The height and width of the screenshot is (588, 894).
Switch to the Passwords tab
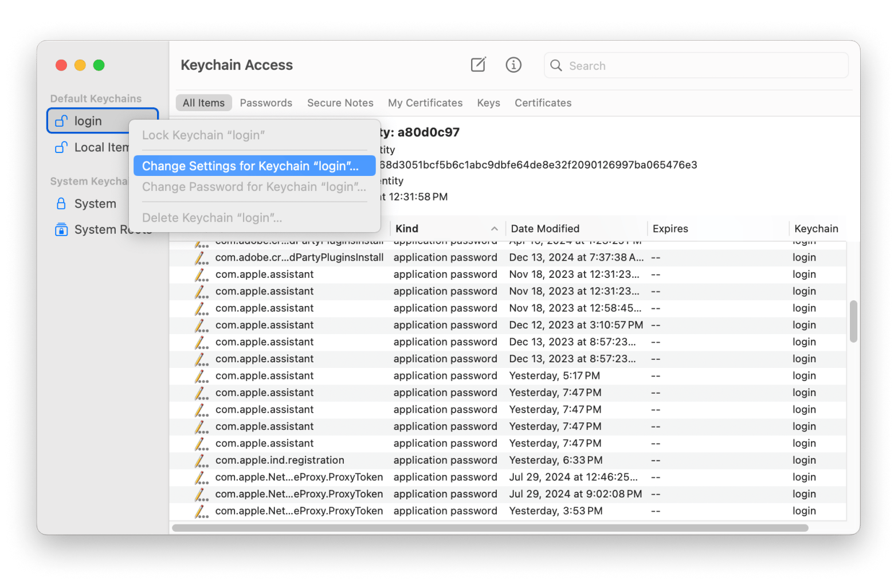[266, 103]
